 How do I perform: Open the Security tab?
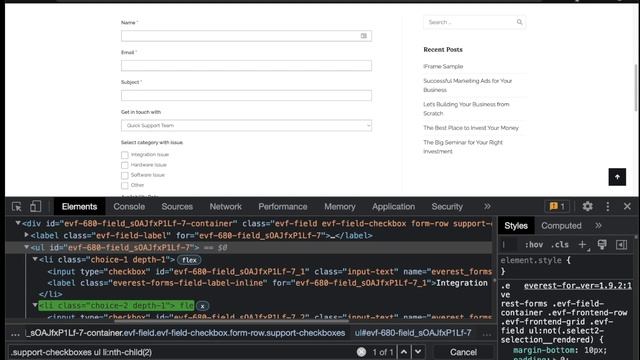[447, 207]
